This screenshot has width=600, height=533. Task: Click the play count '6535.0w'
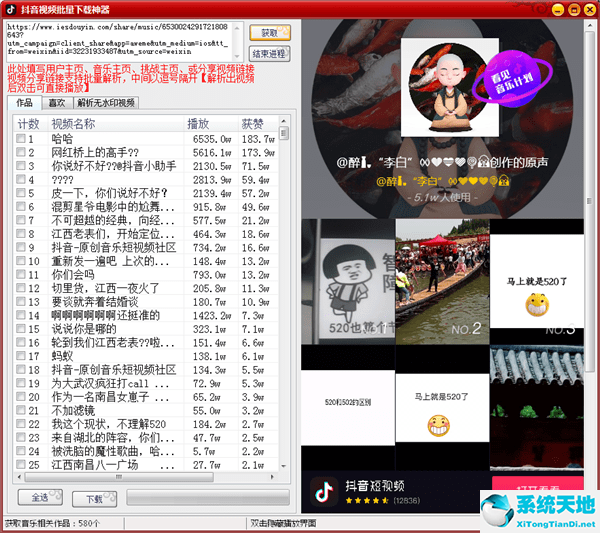click(x=212, y=139)
